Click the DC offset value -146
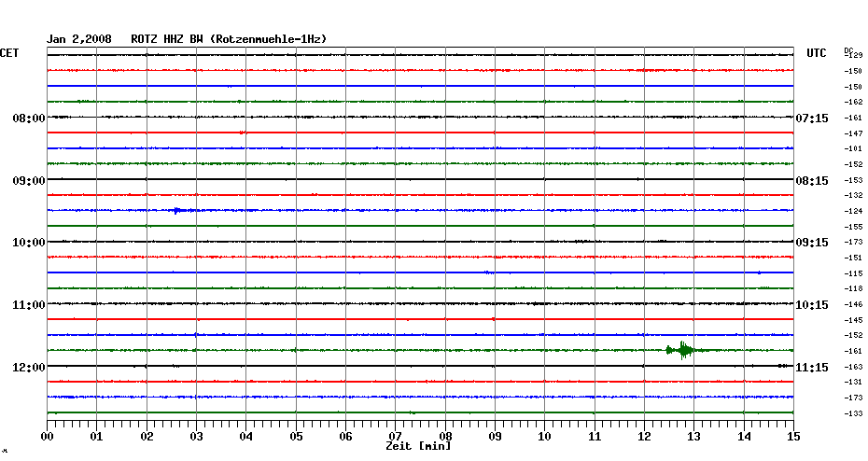The height and width of the screenshot is (461, 868). (854, 304)
